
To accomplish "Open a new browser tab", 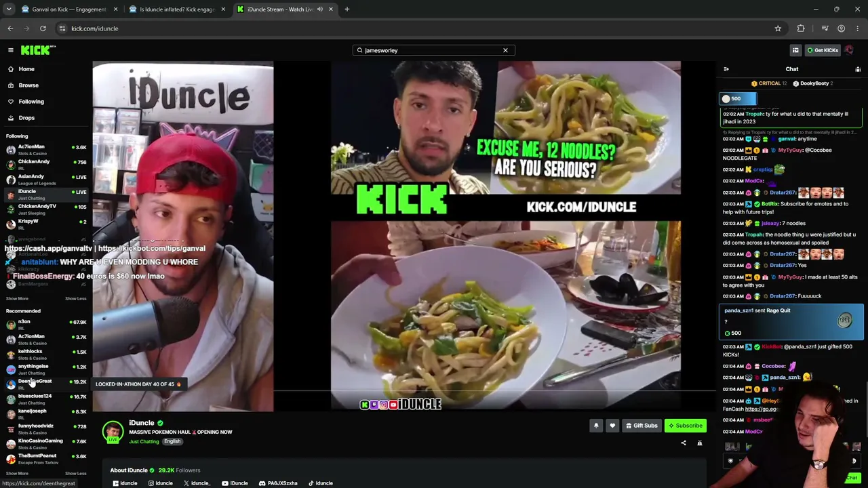I will coord(347,9).
